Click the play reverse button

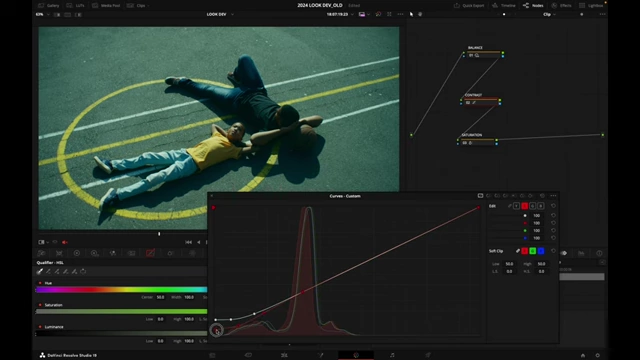(x=199, y=242)
